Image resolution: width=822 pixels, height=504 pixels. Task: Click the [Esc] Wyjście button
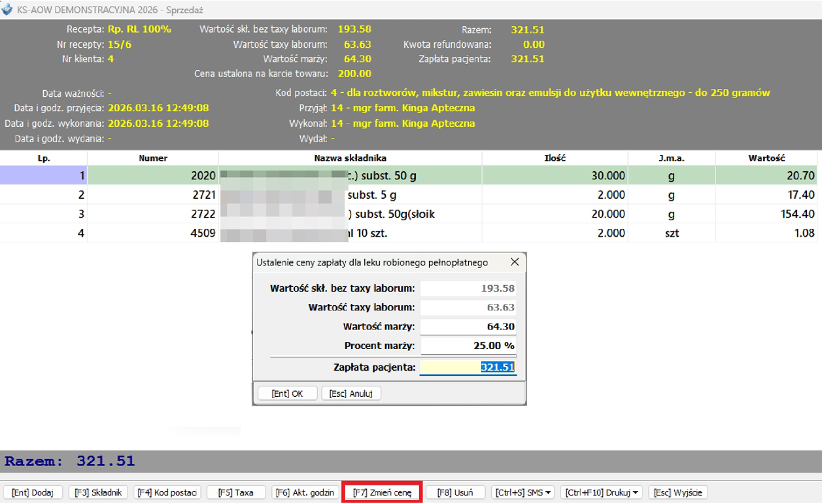[677, 492]
